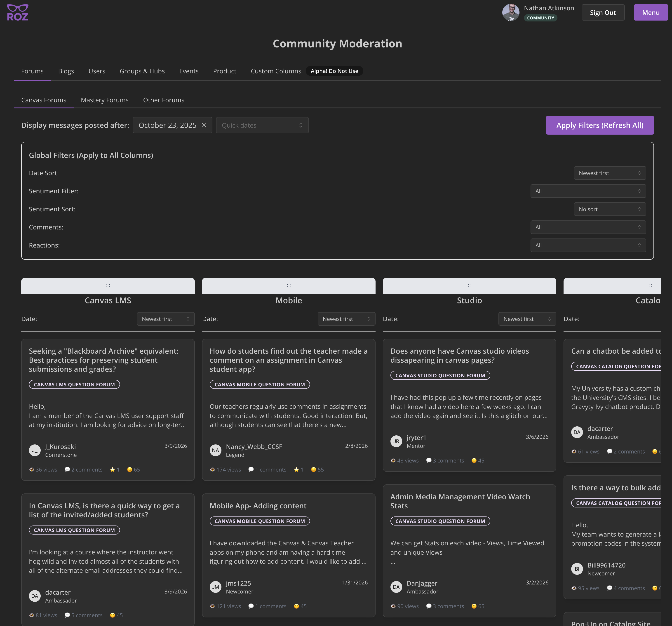The height and width of the screenshot is (626, 672).
Task: Click the comments icon on the Blackboard Archive post
Action: point(67,469)
